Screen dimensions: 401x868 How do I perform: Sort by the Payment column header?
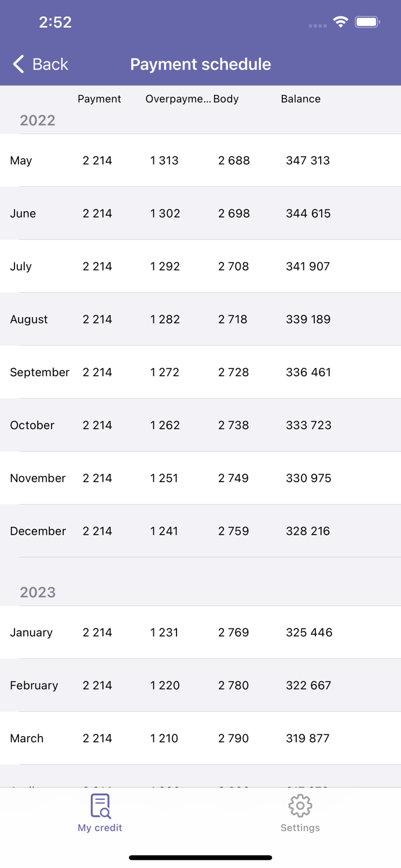99,99
